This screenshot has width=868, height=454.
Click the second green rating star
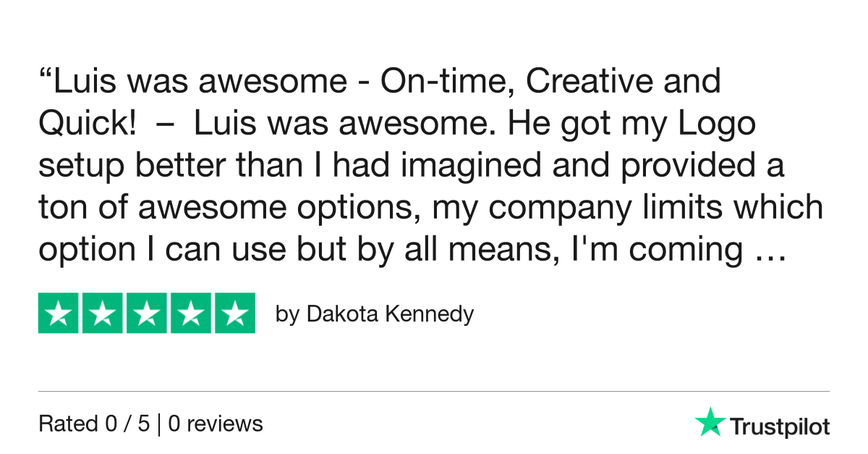(103, 314)
